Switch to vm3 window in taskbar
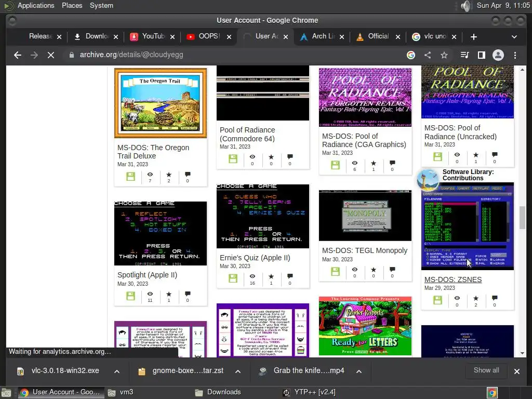Image resolution: width=532 pixels, height=399 pixels. point(121,392)
